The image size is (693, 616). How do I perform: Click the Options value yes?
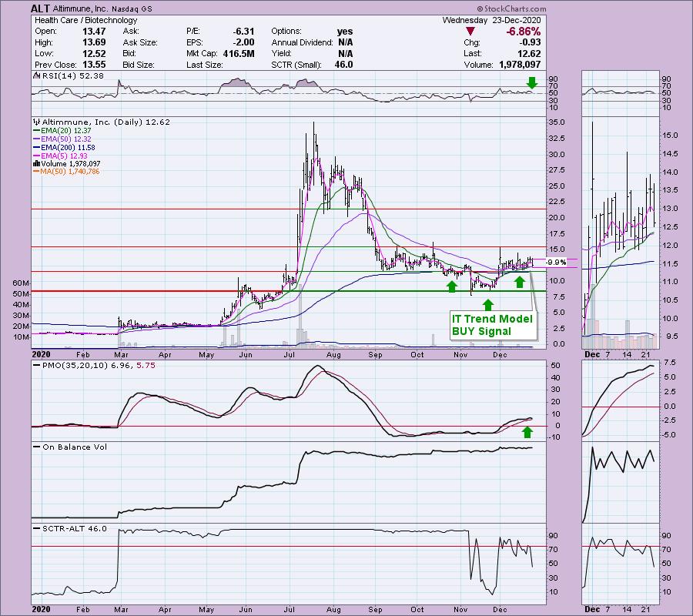(x=345, y=32)
